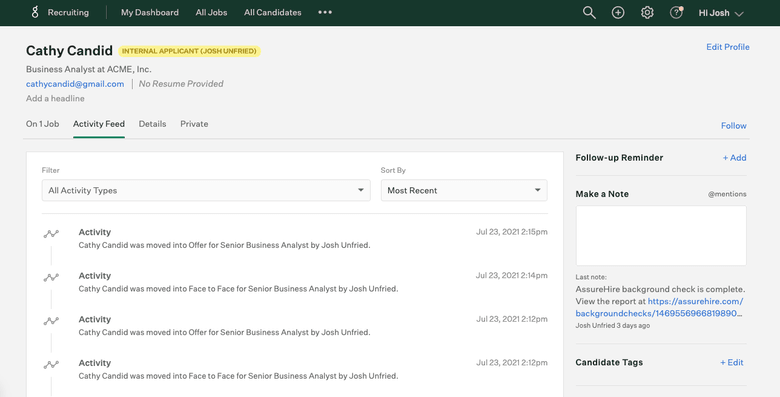Expand the Hi Josh account menu
The height and width of the screenshot is (397, 780).
721,13
